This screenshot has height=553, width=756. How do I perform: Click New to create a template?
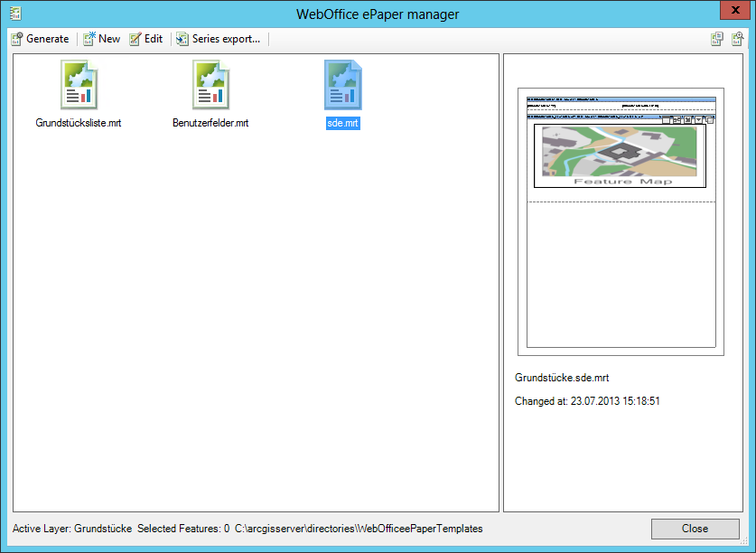[101, 39]
